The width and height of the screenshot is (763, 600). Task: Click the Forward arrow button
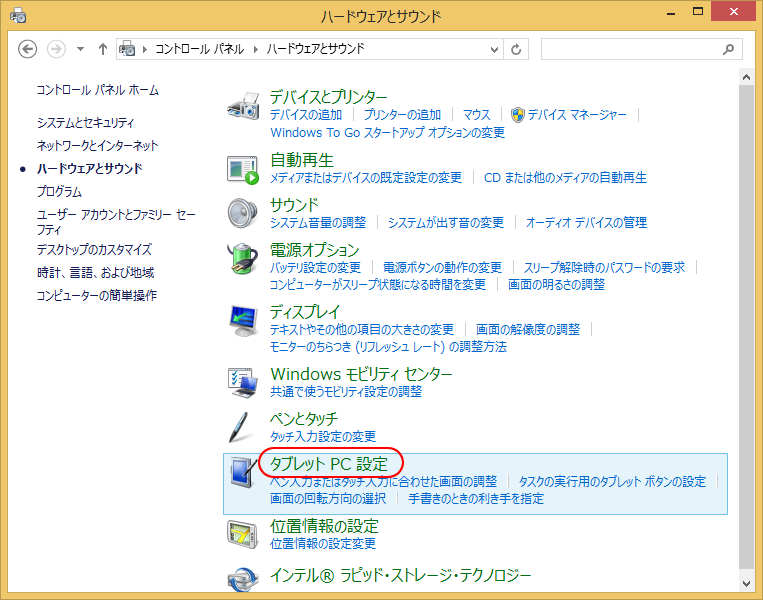click(56, 49)
